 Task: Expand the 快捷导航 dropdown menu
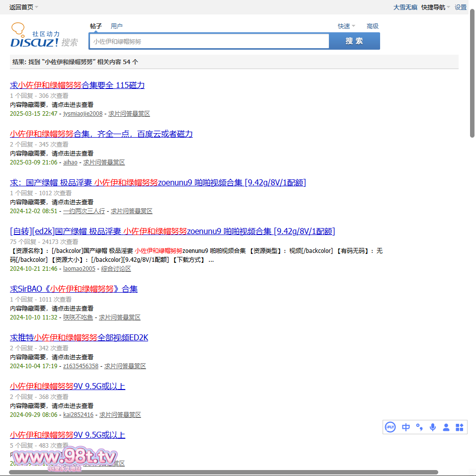tap(435, 7)
